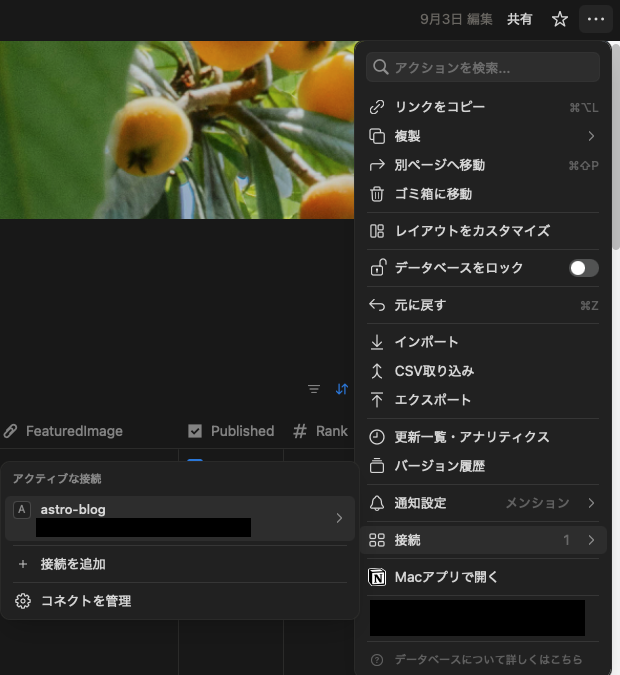620x675 pixels.
Task: Click the 共有 share button
Action: tap(520, 19)
